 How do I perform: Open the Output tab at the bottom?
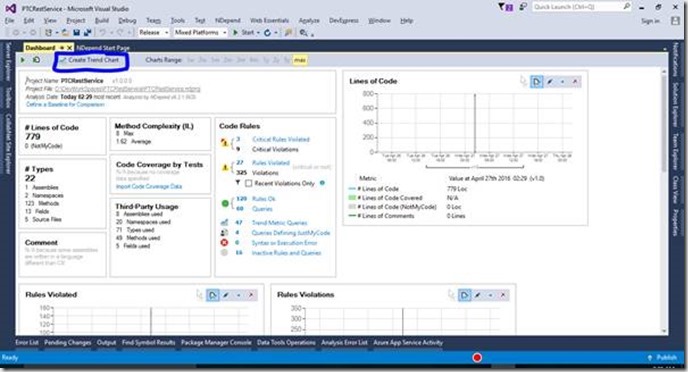pos(106,343)
